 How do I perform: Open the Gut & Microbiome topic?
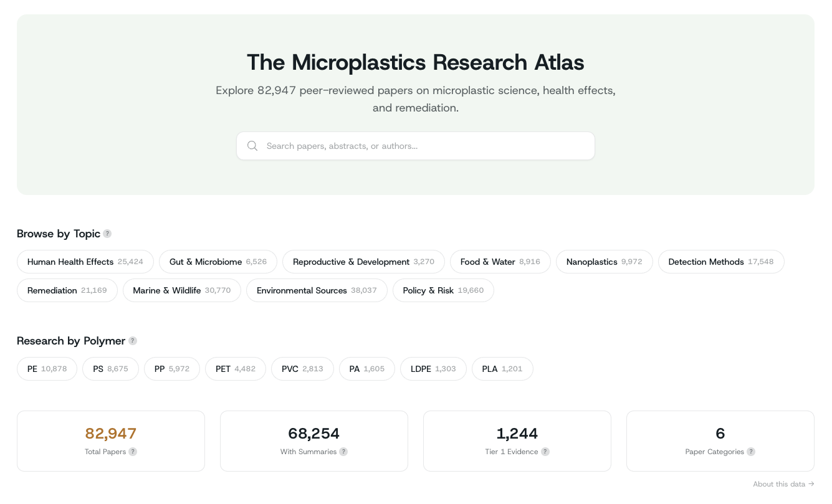[x=218, y=262]
